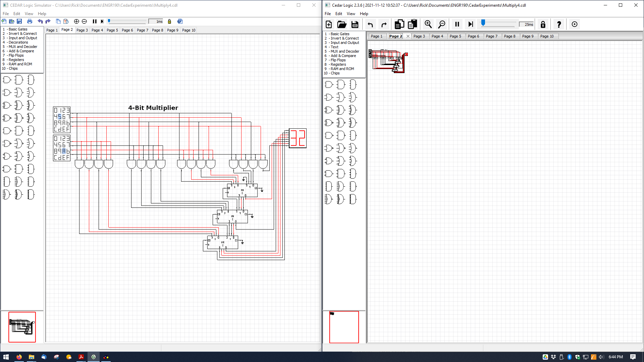Select an AND gate from the gate palette

(6, 80)
